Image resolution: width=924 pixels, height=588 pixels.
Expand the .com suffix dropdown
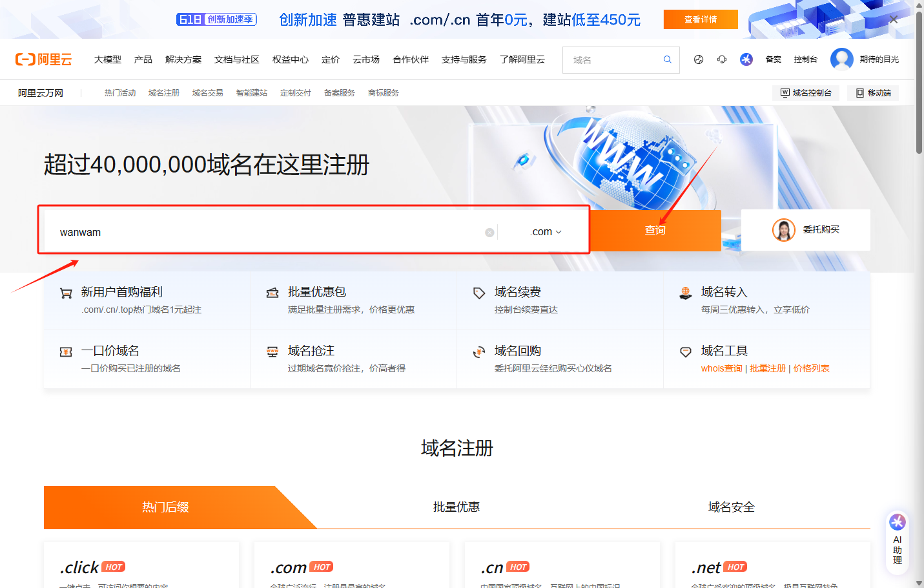point(546,232)
